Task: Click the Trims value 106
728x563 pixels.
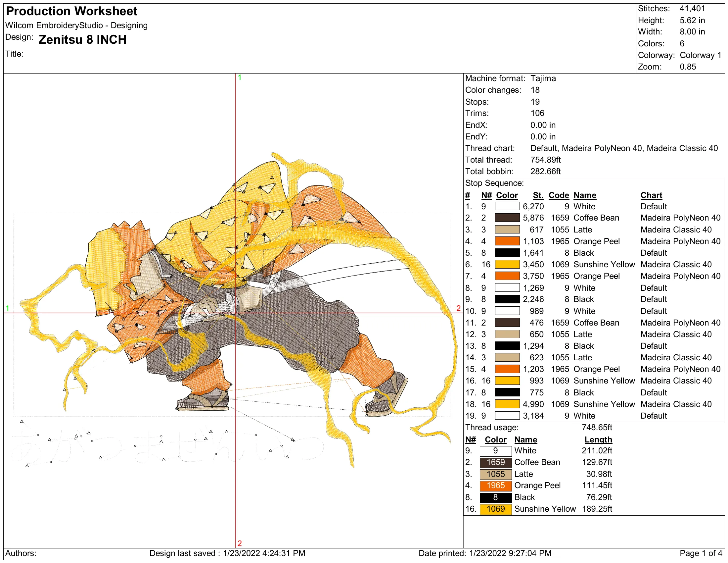Action: (537, 113)
